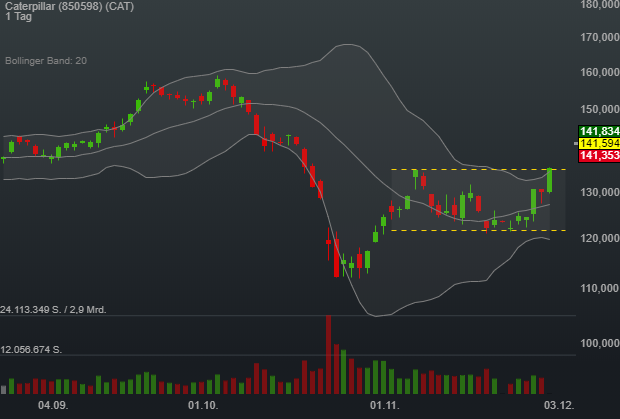Click the lowest red candlestick before 01.11.

[x=336, y=255]
